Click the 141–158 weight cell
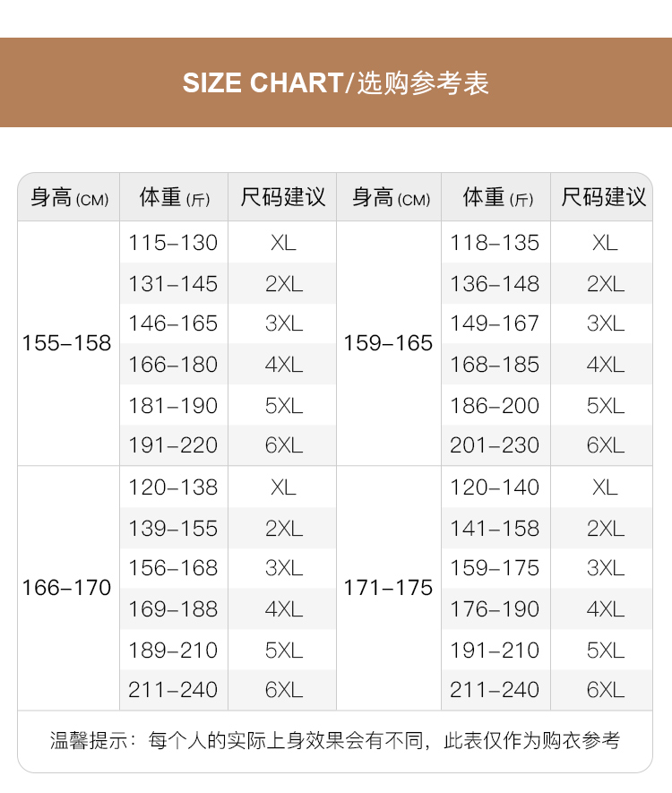 [x=495, y=529]
